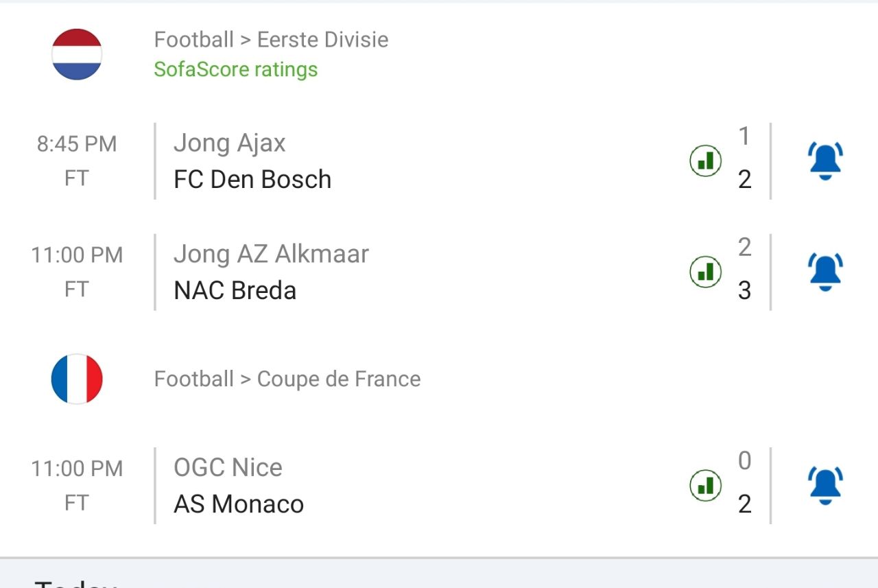878x588 pixels.
Task: Select NAC Breda team name
Action: click(235, 291)
